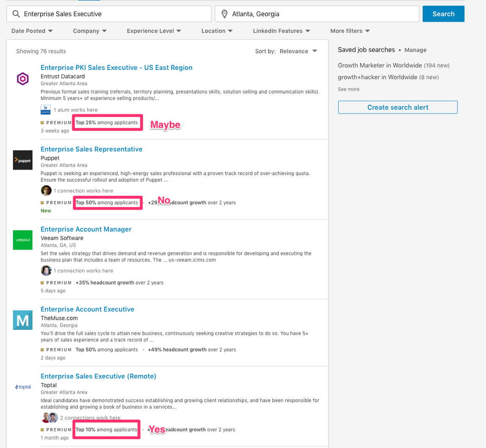Viewport: 486px width, 448px height.
Task: Click Entrust Datacard company name
Action: (62, 76)
